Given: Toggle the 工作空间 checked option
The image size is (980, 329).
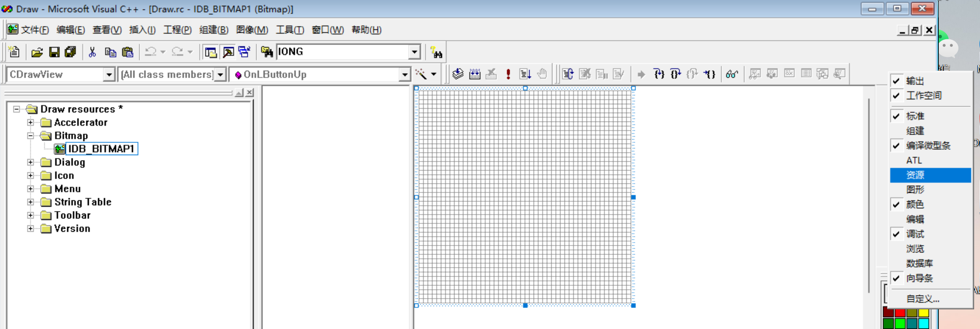Looking at the screenshot, I should 930,96.
